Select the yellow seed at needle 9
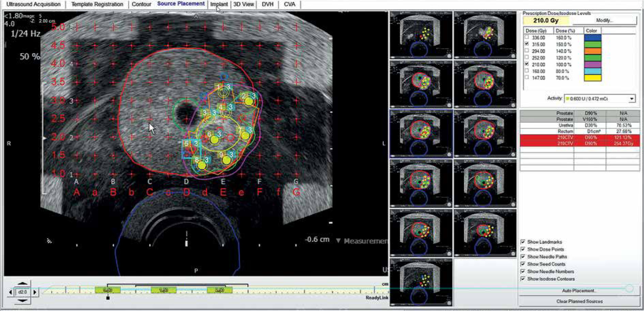The width and height of the screenshot is (644, 311). (x=226, y=160)
